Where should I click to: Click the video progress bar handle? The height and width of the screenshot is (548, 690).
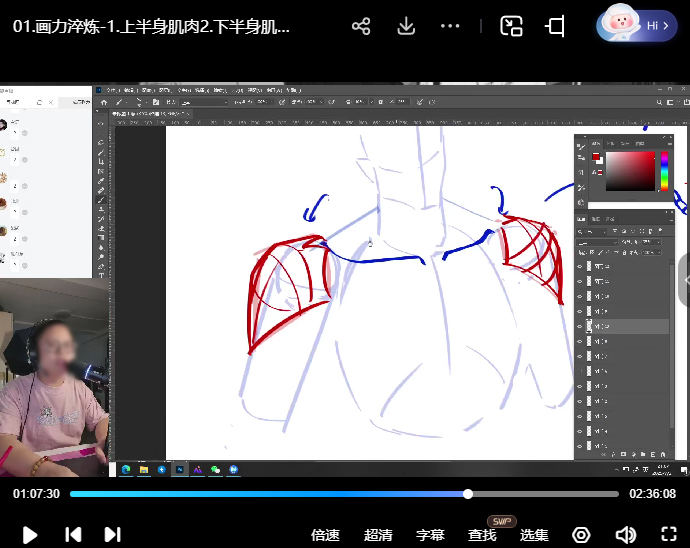pos(468,494)
